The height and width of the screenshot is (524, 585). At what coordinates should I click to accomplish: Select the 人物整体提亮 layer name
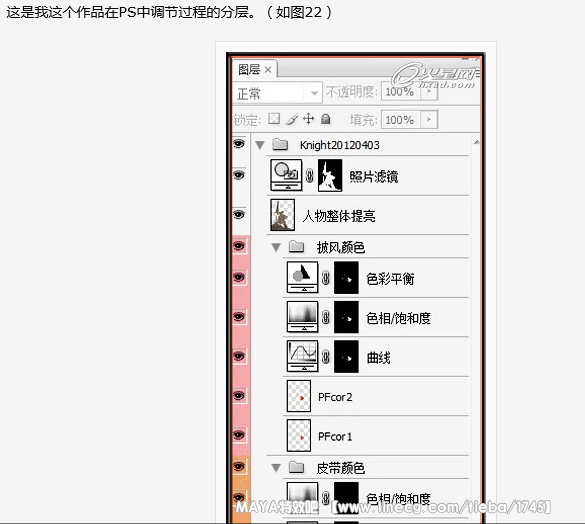click(x=339, y=216)
